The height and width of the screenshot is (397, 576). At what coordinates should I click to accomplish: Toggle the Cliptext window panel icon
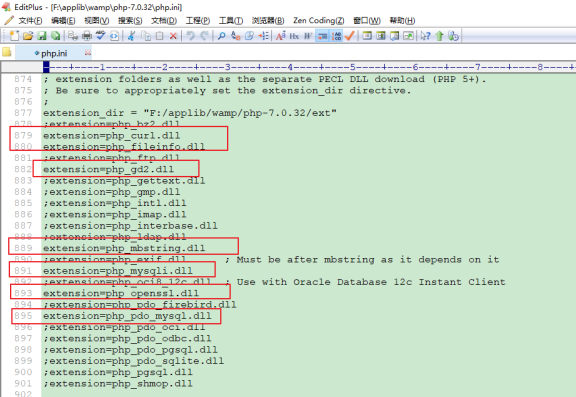click(x=367, y=36)
